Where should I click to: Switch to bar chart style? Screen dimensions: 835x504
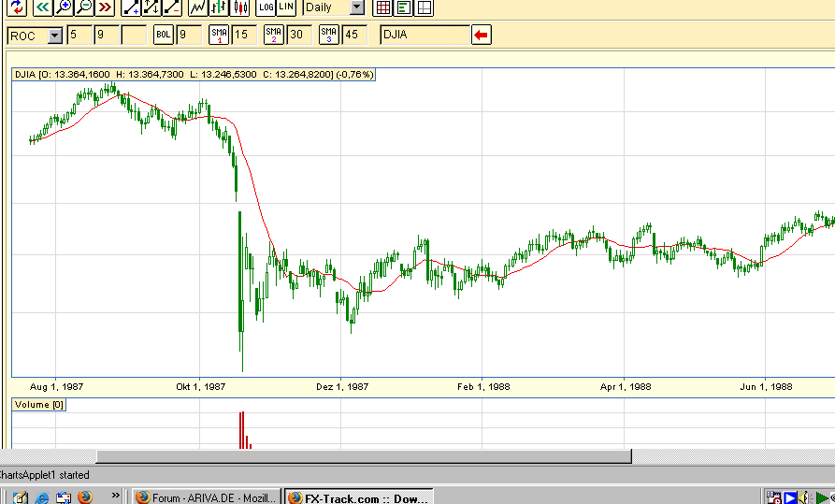(219, 7)
